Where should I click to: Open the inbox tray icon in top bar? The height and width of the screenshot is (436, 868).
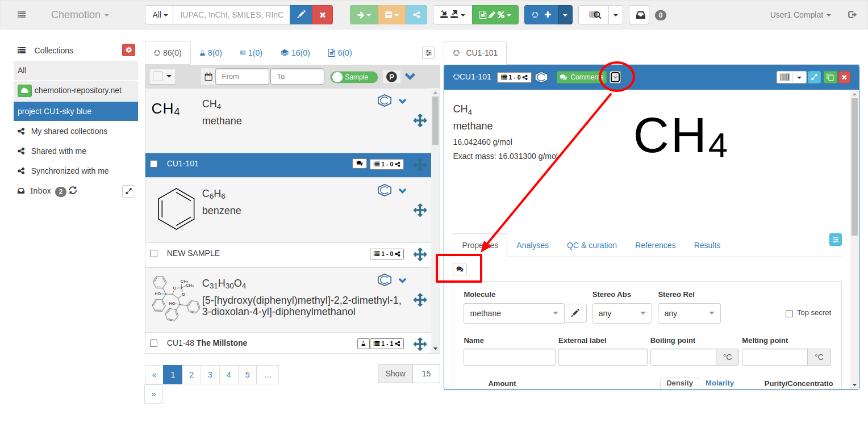pyautogui.click(x=641, y=15)
